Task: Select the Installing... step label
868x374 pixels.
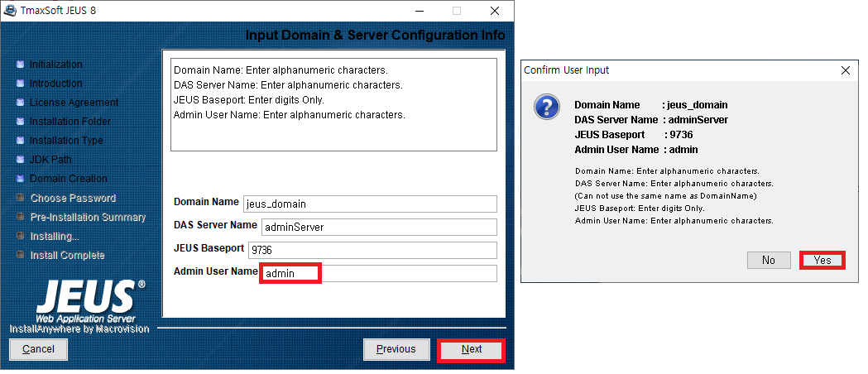Action: click(55, 237)
